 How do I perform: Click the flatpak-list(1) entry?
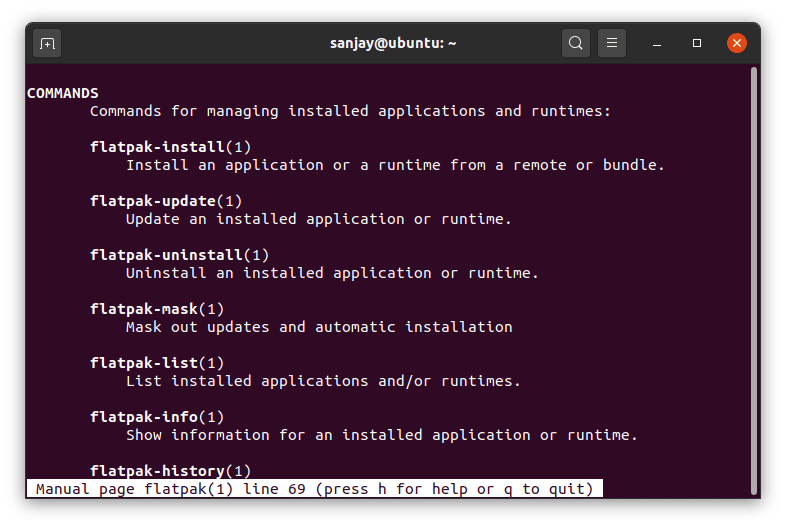click(x=157, y=364)
